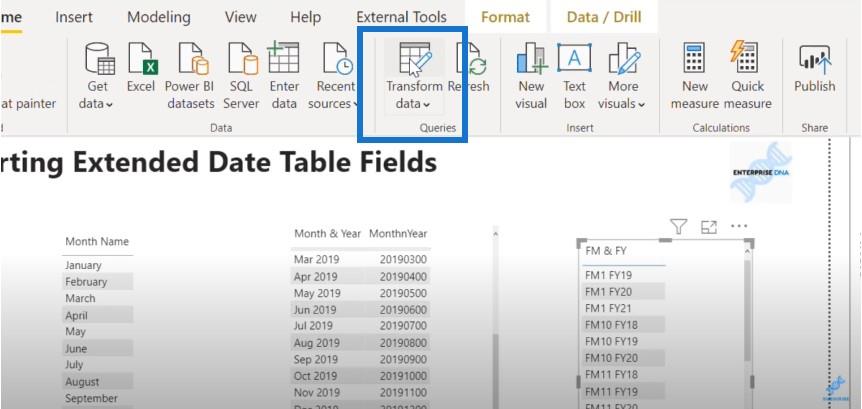Viewport: 862px width, 409px height.
Task: Open More visuals gallery
Action: click(623, 76)
